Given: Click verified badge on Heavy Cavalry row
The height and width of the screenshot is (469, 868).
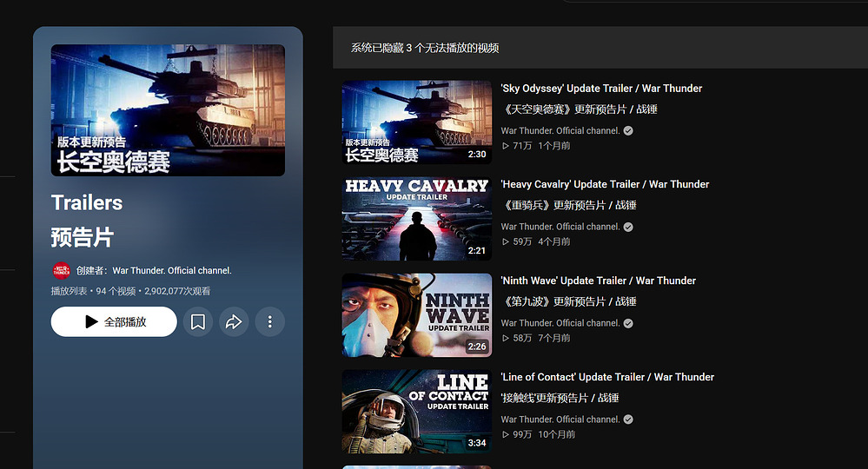Looking at the screenshot, I should click(x=628, y=228).
